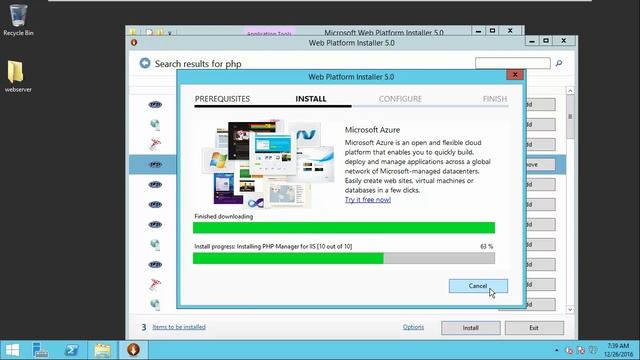Open the Recycle Bin desktop icon
This screenshot has height=360, width=640.
pos(18,20)
